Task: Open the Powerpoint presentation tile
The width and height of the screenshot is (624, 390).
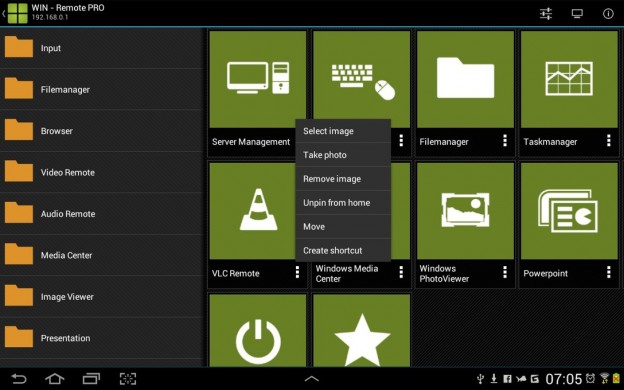Action: (569, 211)
